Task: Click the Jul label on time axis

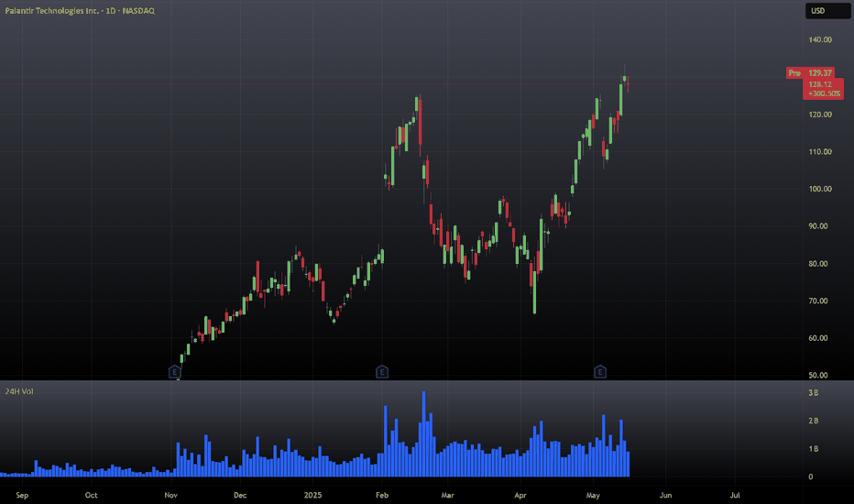Action: pos(735,495)
